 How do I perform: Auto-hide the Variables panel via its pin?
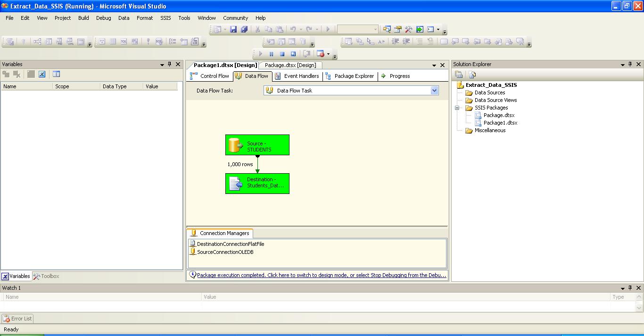point(170,64)
